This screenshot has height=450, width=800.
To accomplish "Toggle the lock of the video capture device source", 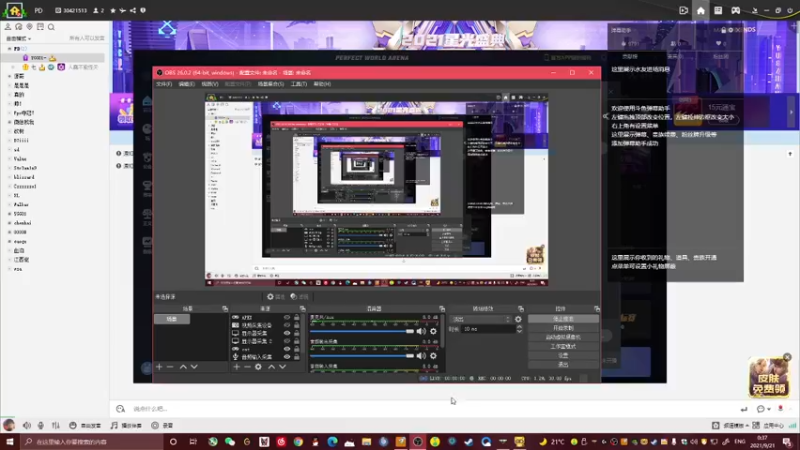I will tap(296, 325).
